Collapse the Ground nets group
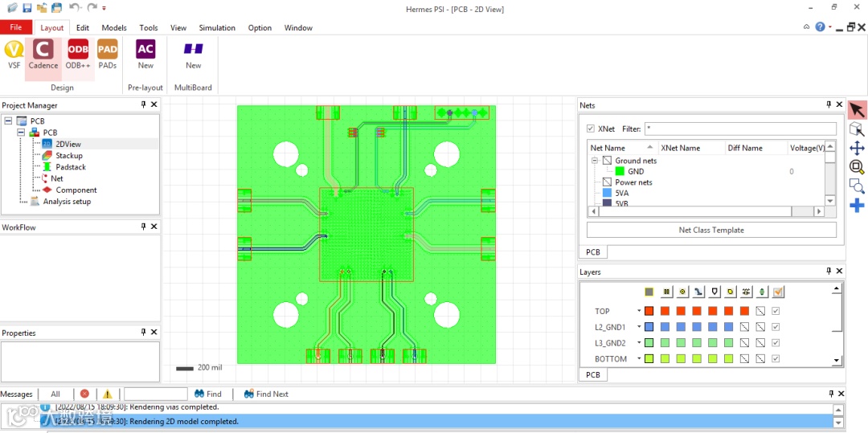The height and width of the screenshot is (433, 868). coord(595,161)
